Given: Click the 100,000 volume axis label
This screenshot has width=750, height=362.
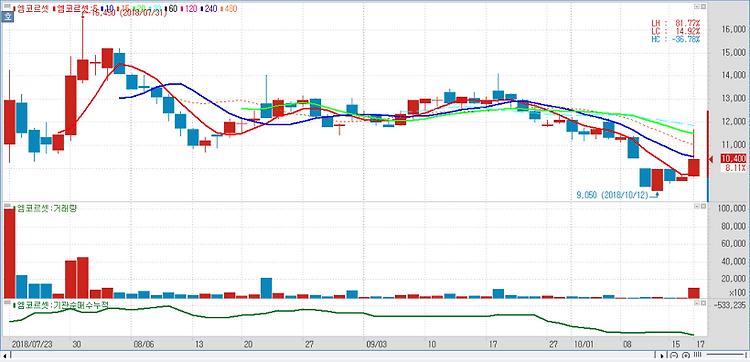Looking at the screenshot, I should 732,209.
